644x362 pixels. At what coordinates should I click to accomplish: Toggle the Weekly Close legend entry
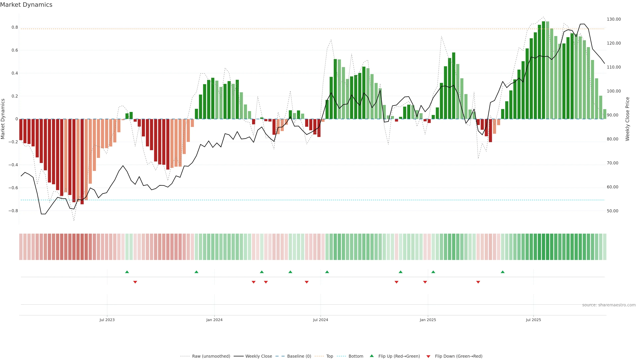tap(258, 356)
